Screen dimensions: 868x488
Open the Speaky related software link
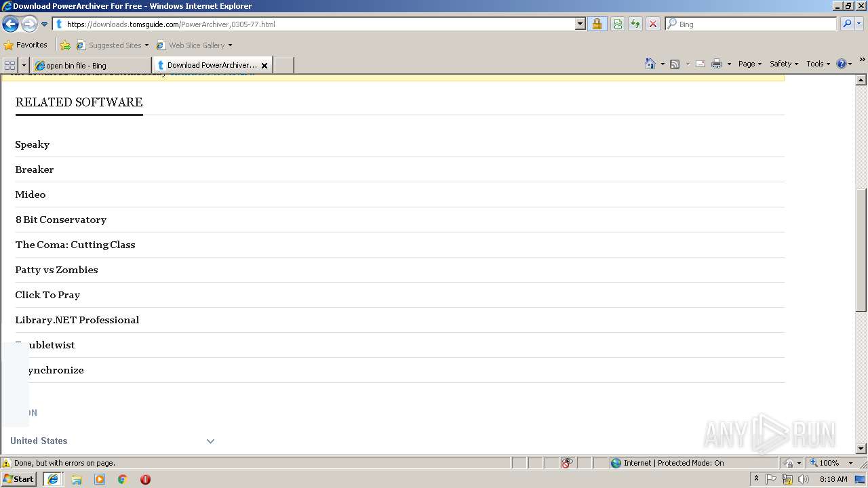pyautogui.click(x=33, y=144)
